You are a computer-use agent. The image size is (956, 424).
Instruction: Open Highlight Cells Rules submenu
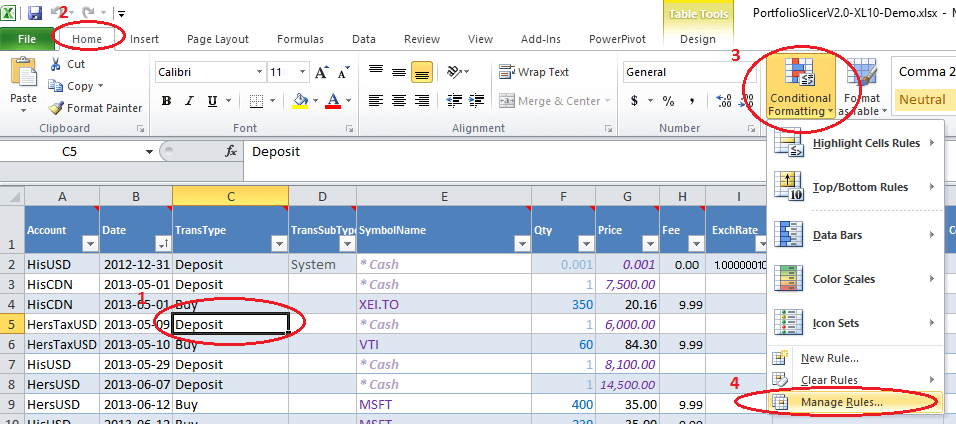pyautogui.click(x=855, y=143)
